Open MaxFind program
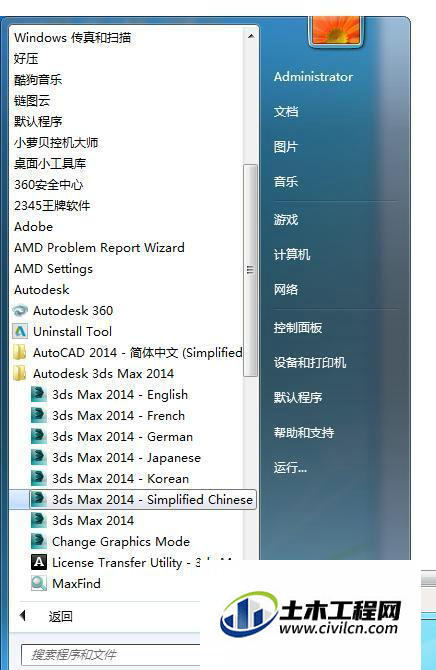The width and height of the screenshot is (436, 670). [76, 583]
